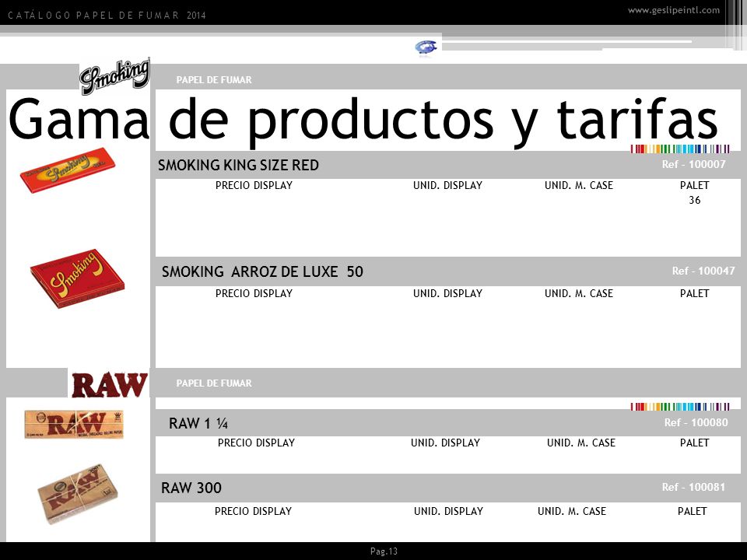This screenshot has width=747, height=560.
Task: Click the 'Ref - 100047' reference text
Action: 703,271
